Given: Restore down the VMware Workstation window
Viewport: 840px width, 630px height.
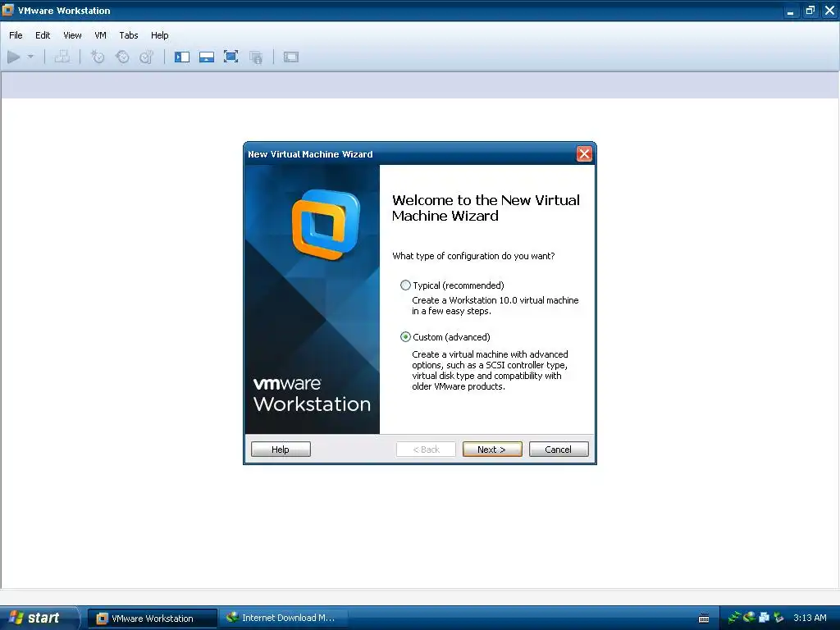Looking at the screenshot, I should pyautogui.click(x=810, y=11).
